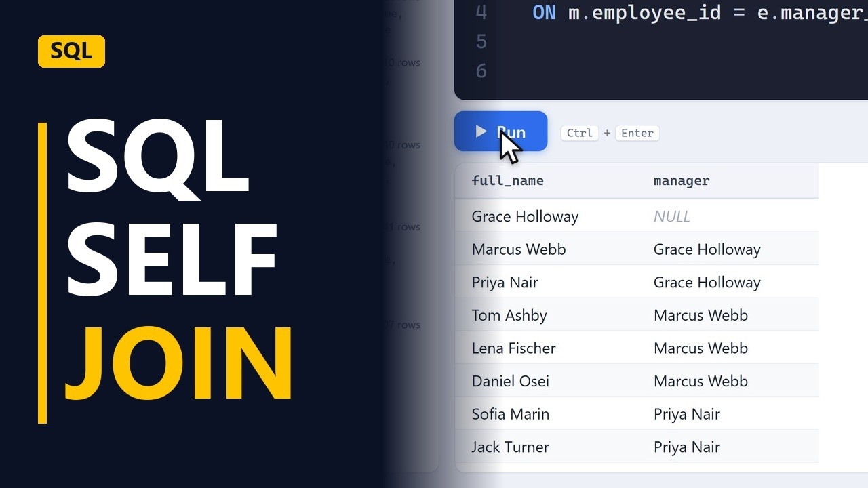Click line number 6 in the editor gutter

tap(481, 70)
